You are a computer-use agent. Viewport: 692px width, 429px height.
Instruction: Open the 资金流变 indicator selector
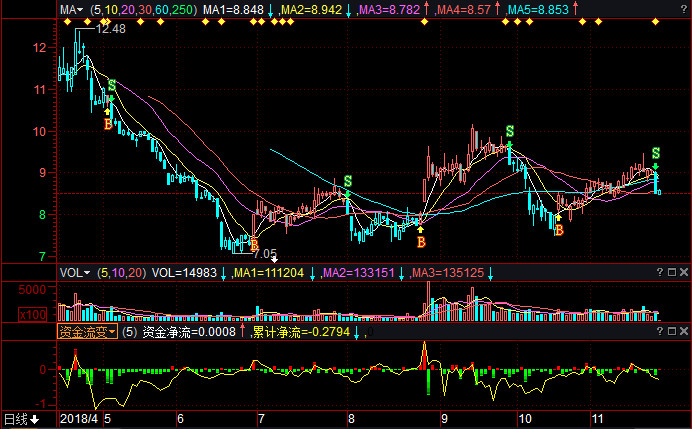87,331
